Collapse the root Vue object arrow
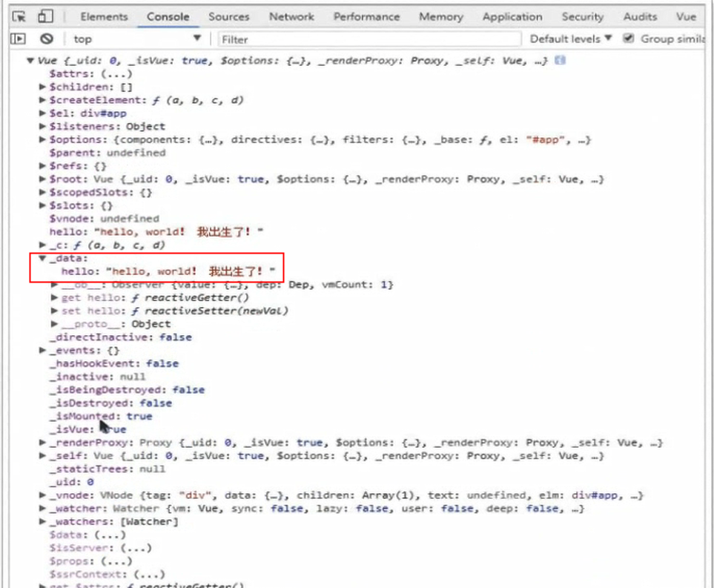 (30, 60)
